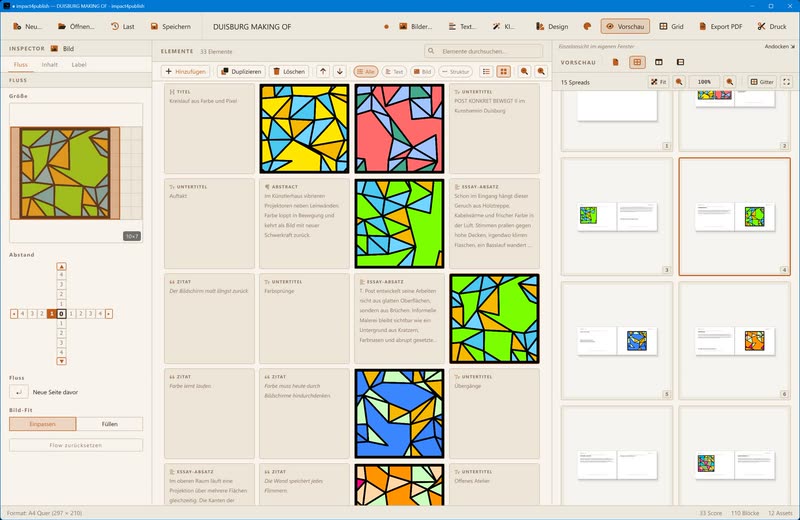The width and height of the screenshot is (800, 520).
Task: Select the split-row preview mode icon
Action: point(680,62)
